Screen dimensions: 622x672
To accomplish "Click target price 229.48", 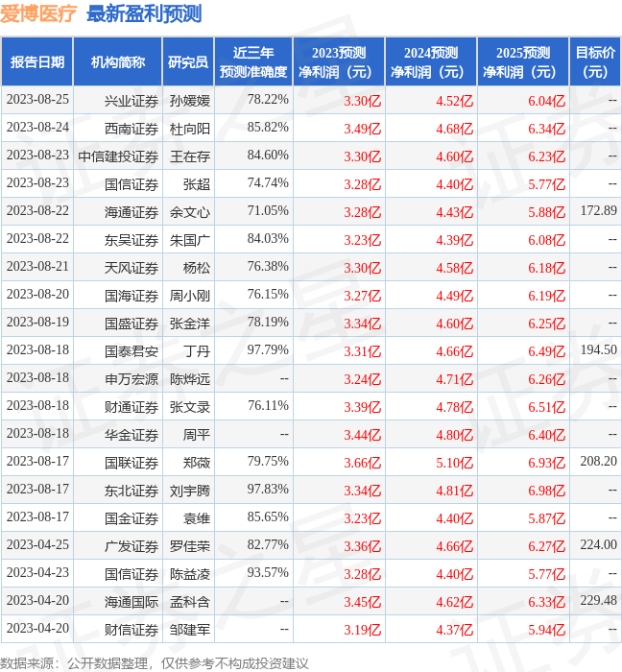I will coord(598,600).
